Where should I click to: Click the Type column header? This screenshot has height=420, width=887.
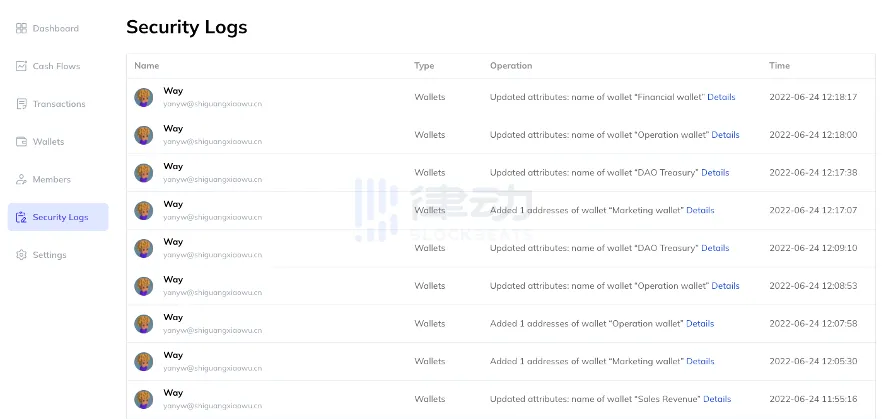click(424, 66)
